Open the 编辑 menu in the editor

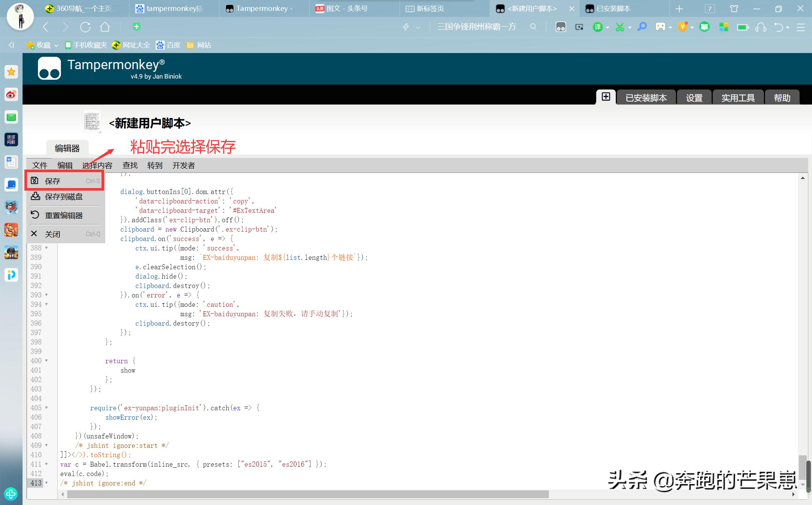tap(65, 165)
